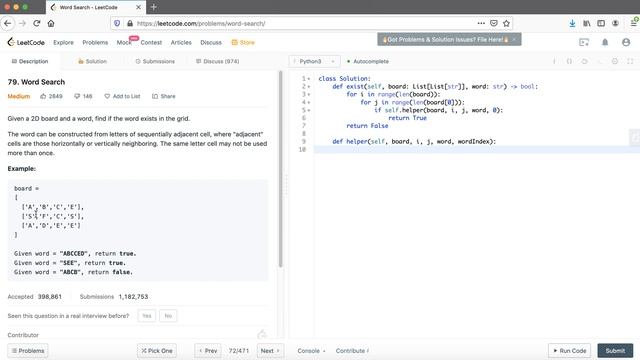Click Run Code
640x360 pixels.
pyautogui.click(x=569, y=351)
